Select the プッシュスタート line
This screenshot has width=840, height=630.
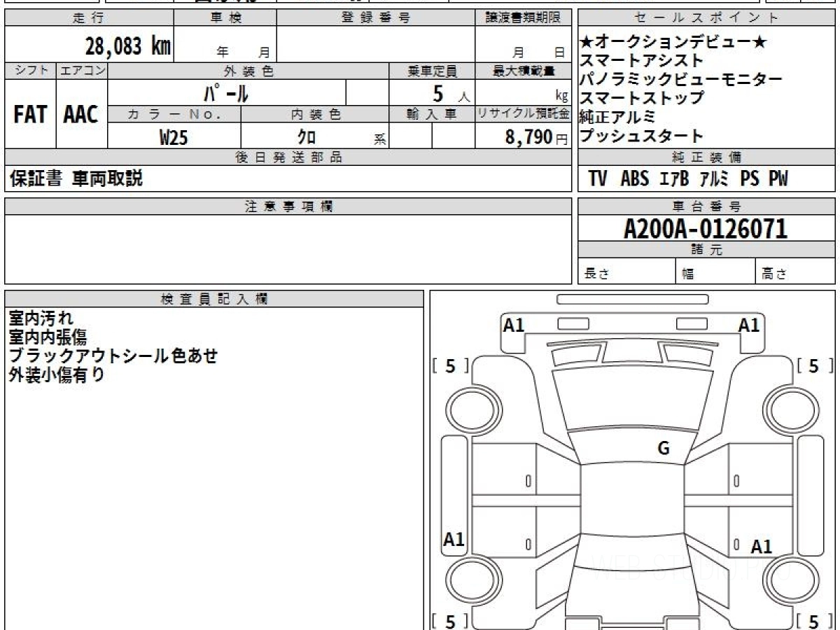[x=642, y=136]
